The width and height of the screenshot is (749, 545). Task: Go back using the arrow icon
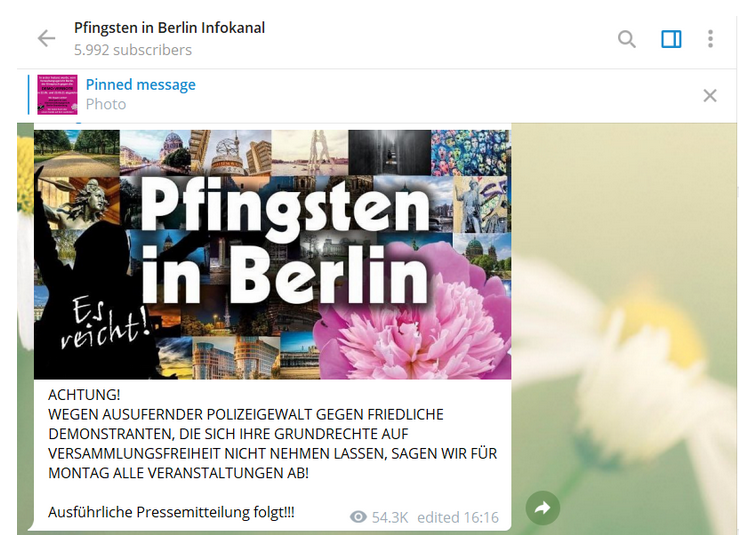pos(46,39)
